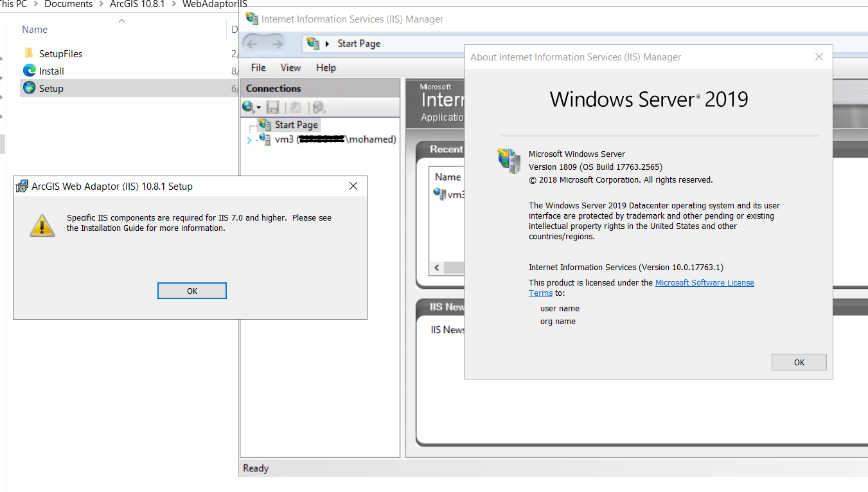Click WebAdaptorIIS in the Explorer breadcrumb
The image size is (868, 492).
pyautogui.click(x=215, y=5)
